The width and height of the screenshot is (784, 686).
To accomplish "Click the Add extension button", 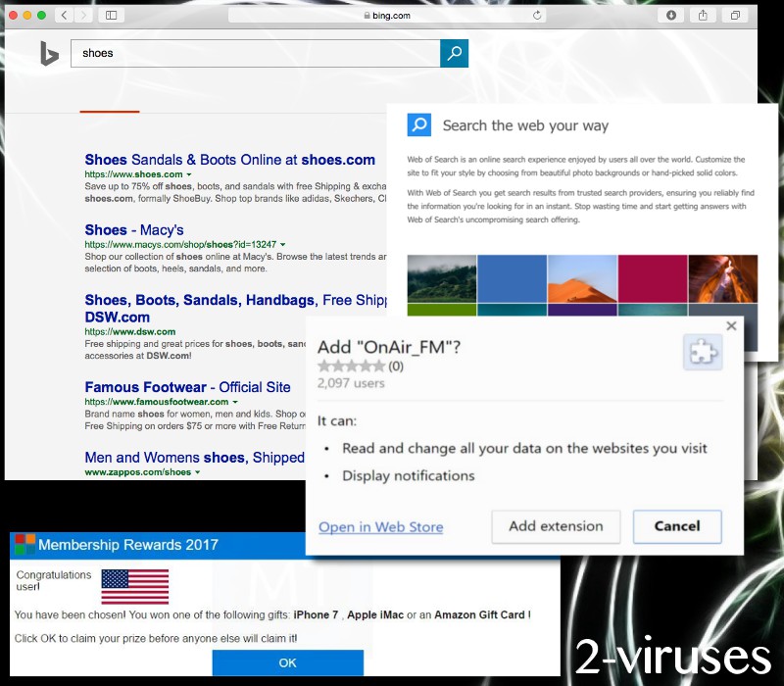I will [x=555, y=526].
